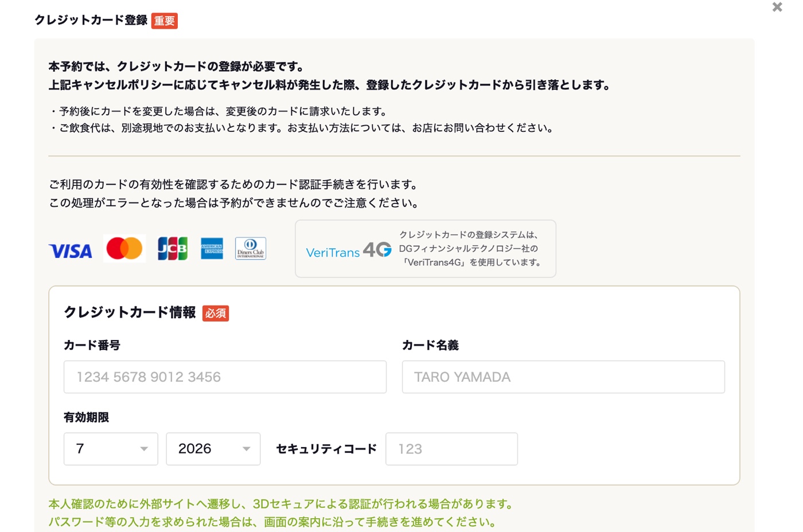This screenshot has height=532, width=803.
Task: Click the JCB card logo
Action: click(x=173, y=248)
